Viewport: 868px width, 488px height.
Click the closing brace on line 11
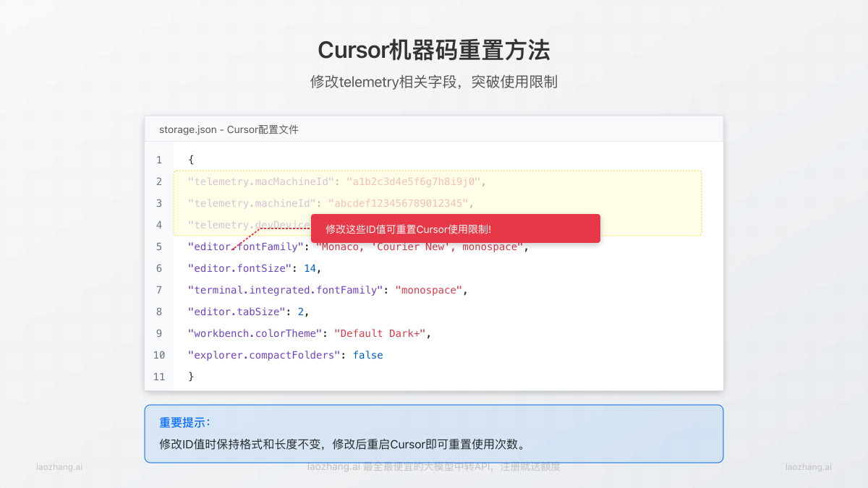(x=191, y=377)
